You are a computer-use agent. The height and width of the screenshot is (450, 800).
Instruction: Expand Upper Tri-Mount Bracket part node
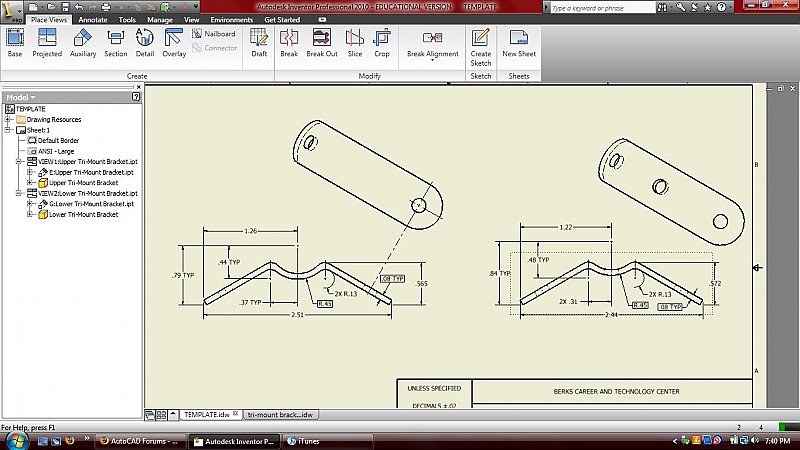(x=30, y=183)
